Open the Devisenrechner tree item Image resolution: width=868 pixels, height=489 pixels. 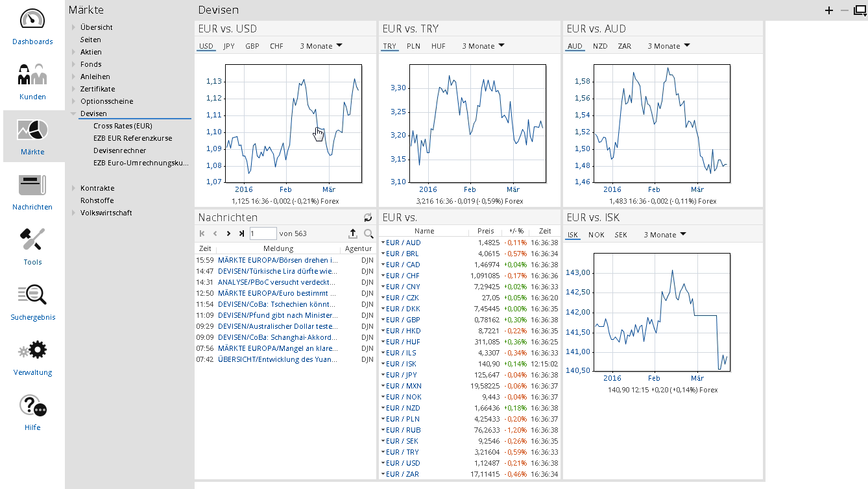(x=120, y=150)
